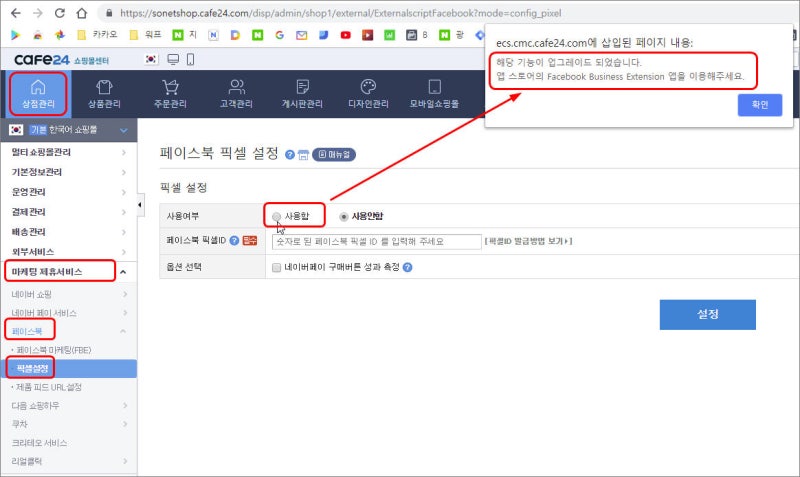Click the cafe24 쇼핑몰센터 logo
800x477 pixels.
(x=61, y=60)
